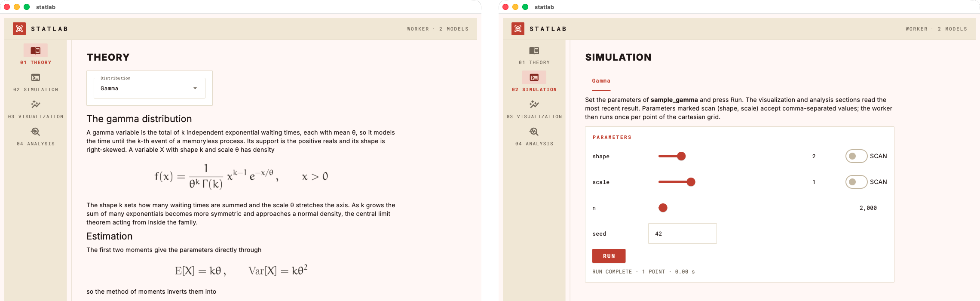Click the 'Estimation' heading
The width and height of the screenshot is (980, 301).
[x=110, y=236]
